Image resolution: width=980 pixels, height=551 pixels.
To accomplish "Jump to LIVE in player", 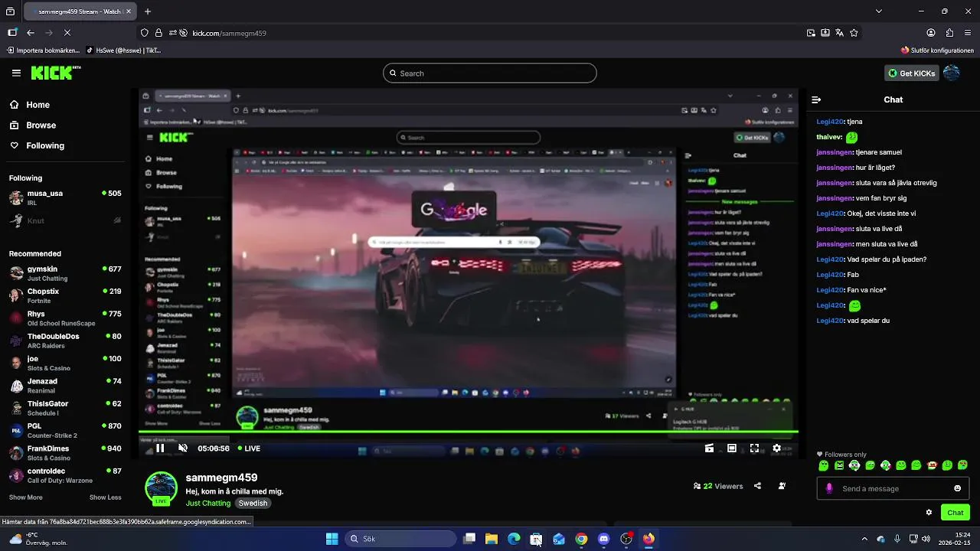I will [249, 448].
